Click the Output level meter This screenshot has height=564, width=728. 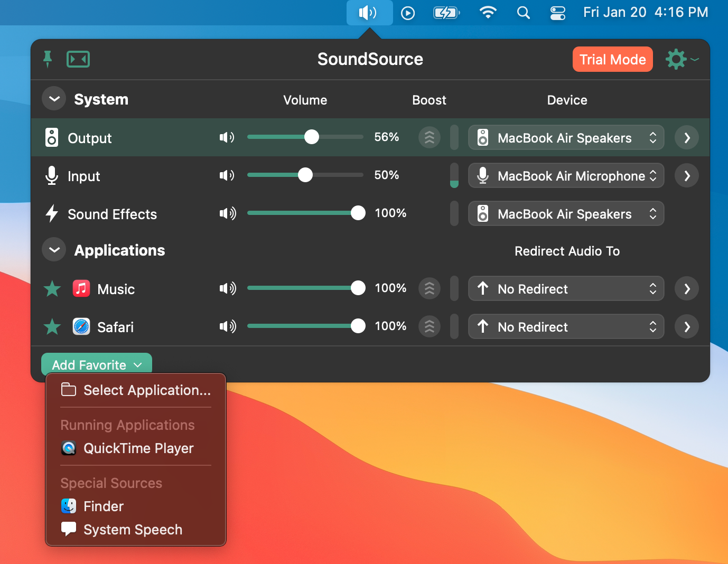point(454,137)
